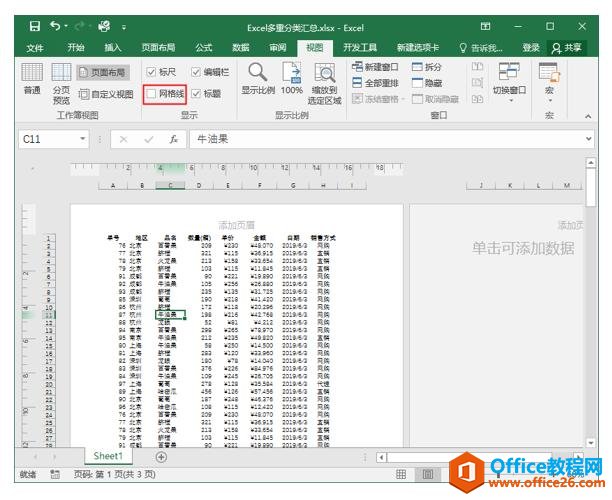Switch to Review (审阅) tab
The image size is (612, 500).
click(x=278, y=48)
